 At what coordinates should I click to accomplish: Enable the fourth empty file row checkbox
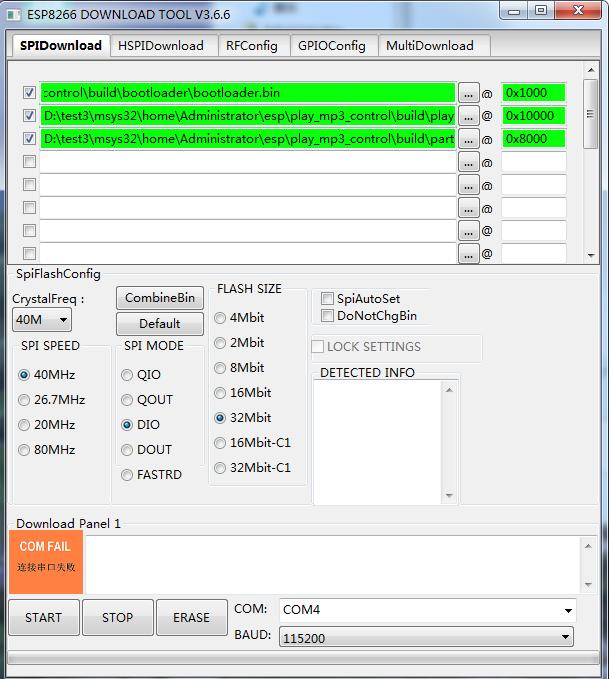(x=29, y=162)
